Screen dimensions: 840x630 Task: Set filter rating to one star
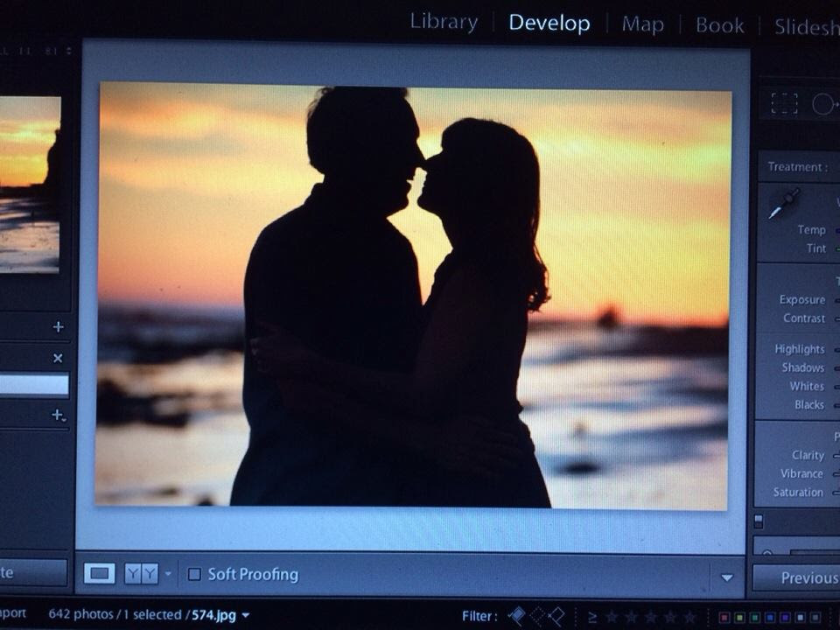612,617
